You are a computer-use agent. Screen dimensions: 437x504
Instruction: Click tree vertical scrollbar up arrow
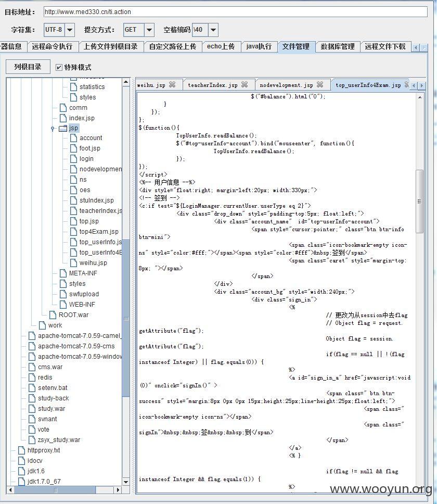click(126, 82)
